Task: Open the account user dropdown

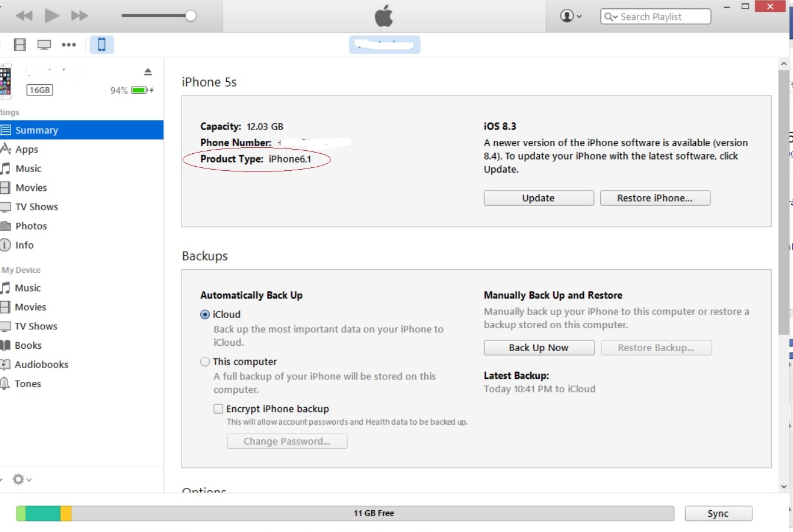Action: (571, 16)
